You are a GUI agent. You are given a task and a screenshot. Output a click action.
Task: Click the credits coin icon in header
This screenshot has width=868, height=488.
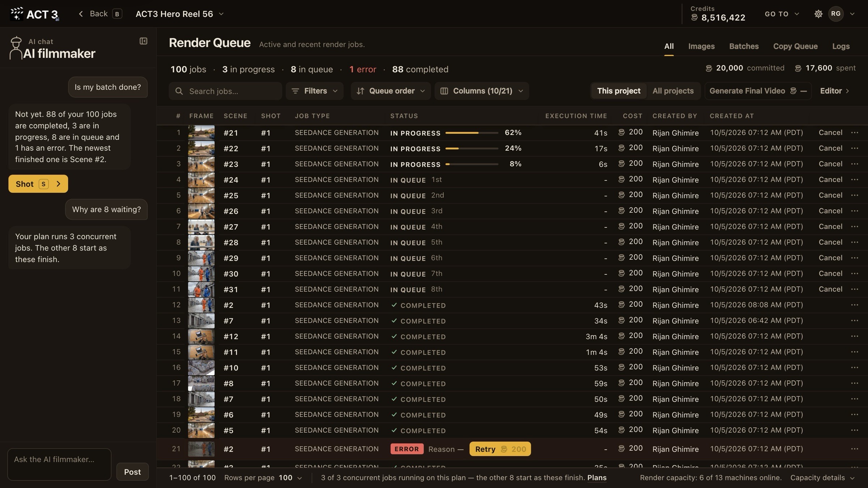coord(694,17)
